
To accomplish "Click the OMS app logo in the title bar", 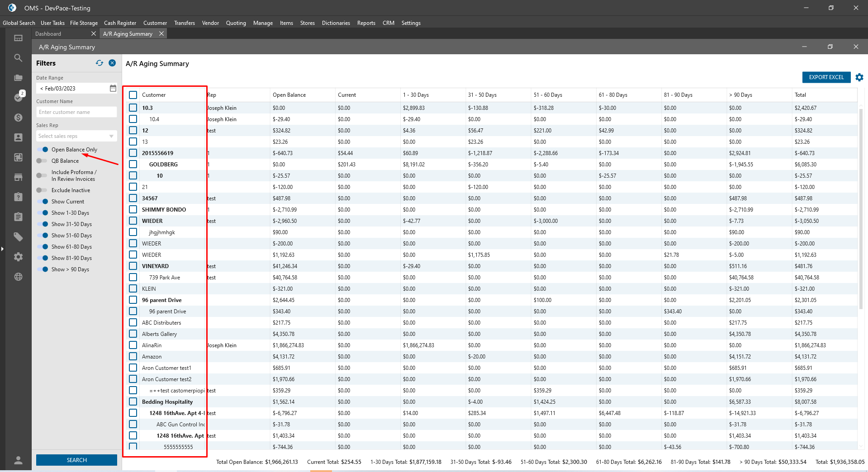I will [x=12, y=8].
